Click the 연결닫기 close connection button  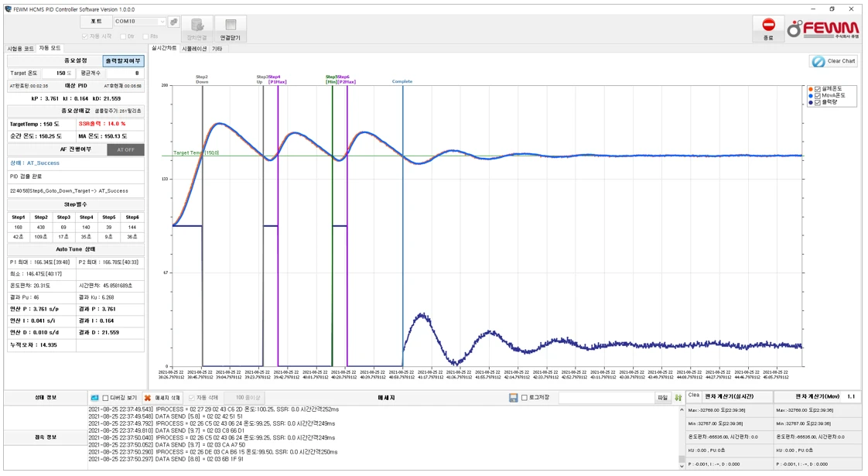tap(231, 29)
